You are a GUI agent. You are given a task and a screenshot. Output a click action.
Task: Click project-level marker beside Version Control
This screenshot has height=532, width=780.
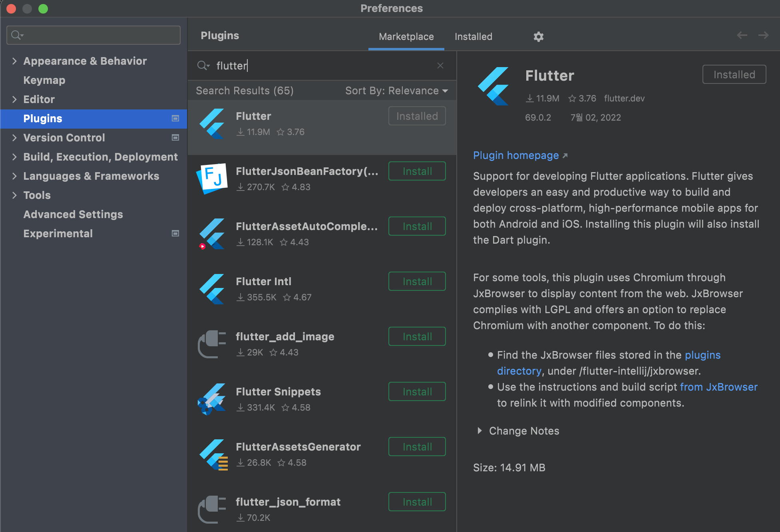(175, 137)
